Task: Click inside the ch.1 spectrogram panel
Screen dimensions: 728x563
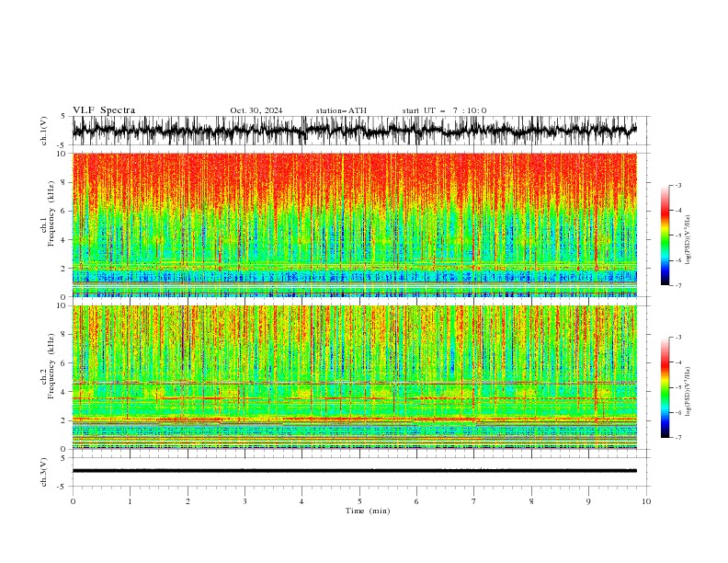Action: tap(354, 224)
